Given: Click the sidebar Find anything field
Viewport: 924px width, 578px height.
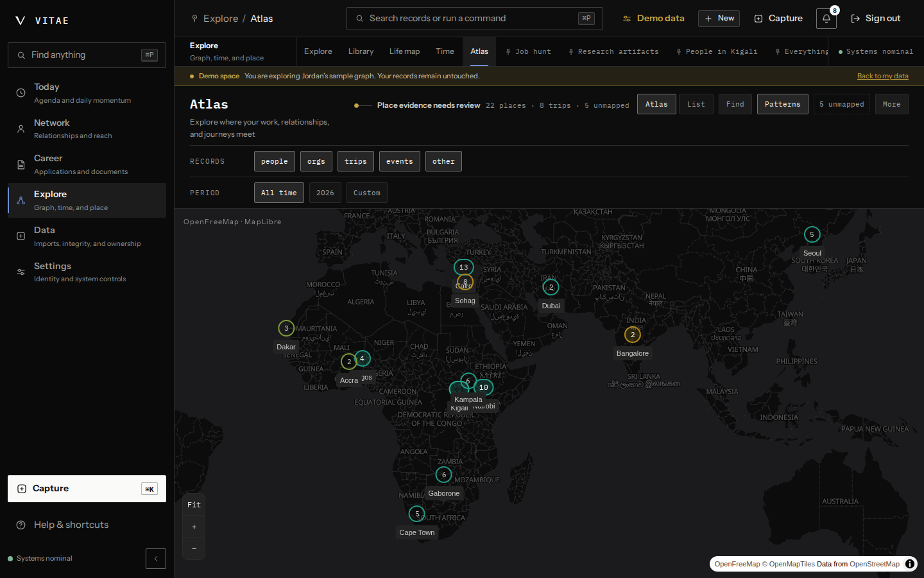Looking at the screenshot, I should pyautogui.click(x=87, y=55).
